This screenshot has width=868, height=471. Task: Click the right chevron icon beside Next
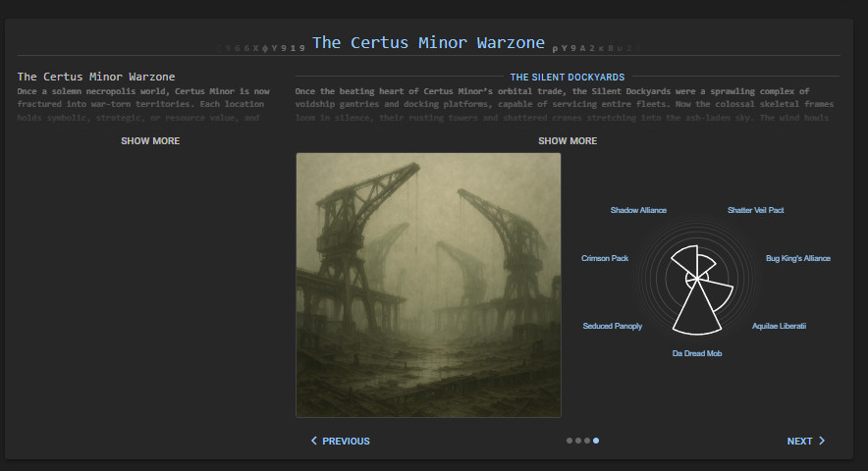(x=822, y=442)
